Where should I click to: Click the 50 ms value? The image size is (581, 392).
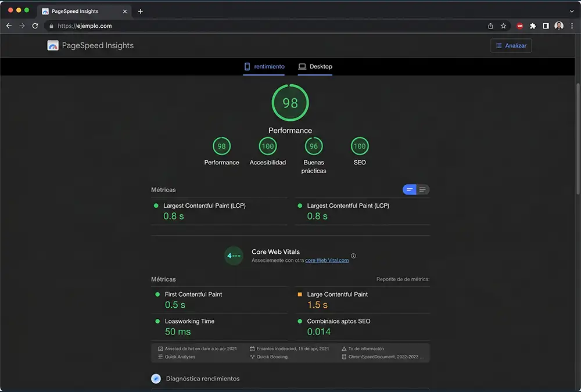(178, 332)
